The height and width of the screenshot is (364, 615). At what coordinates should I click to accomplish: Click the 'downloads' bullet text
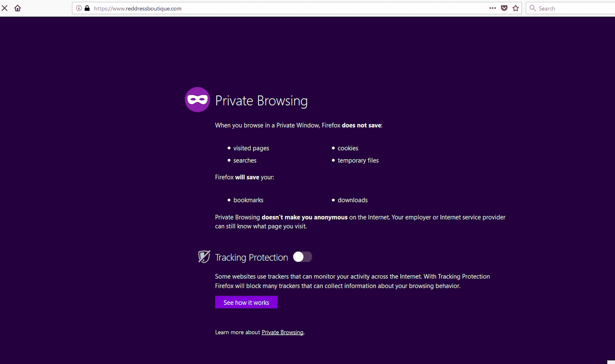click(353, 200)
